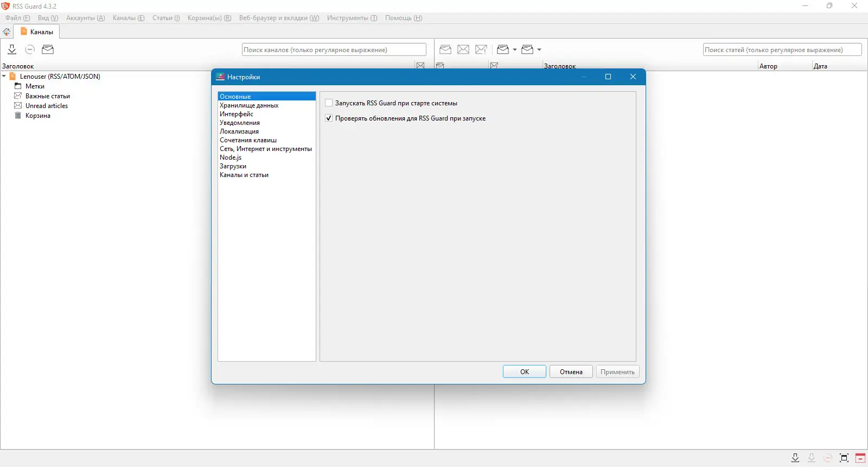Click the home icon left of Каналы tab
The height and width of the screenshot is (467, 868).
[x=7, y=32]
